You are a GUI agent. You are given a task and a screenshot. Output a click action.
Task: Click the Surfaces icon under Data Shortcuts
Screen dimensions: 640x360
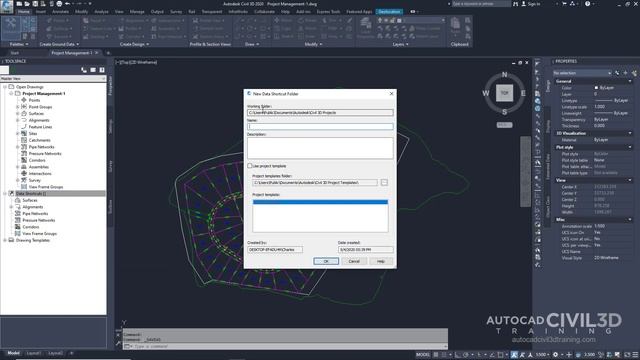coord(18,200)
